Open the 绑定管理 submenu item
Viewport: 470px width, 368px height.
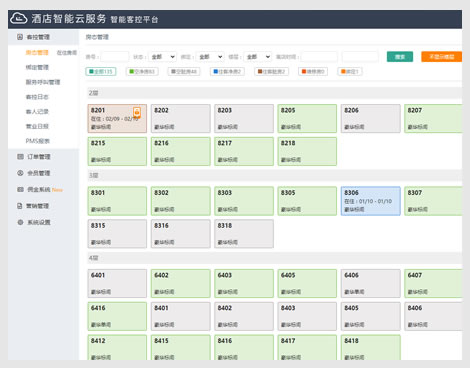[37, 67]
